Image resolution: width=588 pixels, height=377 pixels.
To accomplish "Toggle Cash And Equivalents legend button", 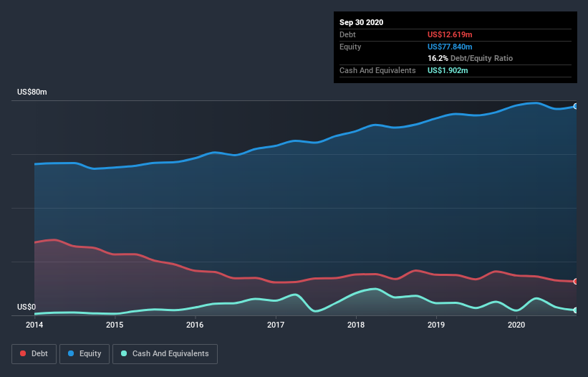I will pos(165,354).
